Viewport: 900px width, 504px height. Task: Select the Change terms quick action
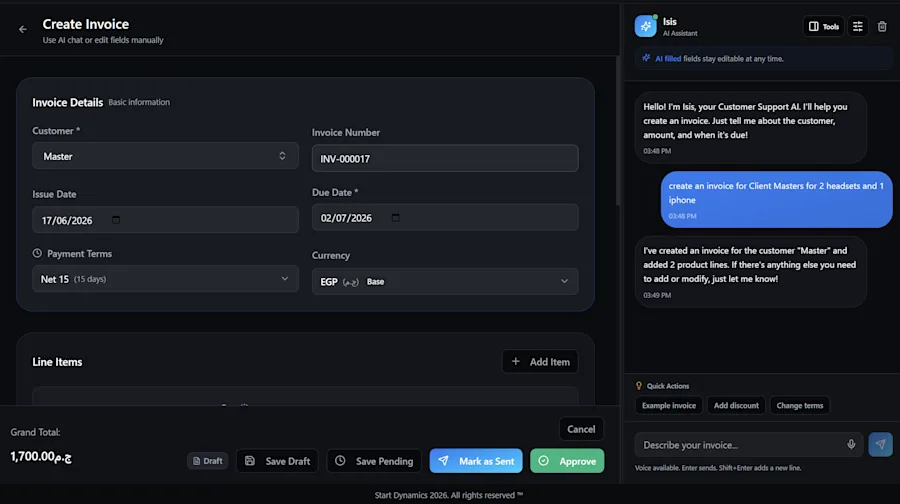(800, 405)
